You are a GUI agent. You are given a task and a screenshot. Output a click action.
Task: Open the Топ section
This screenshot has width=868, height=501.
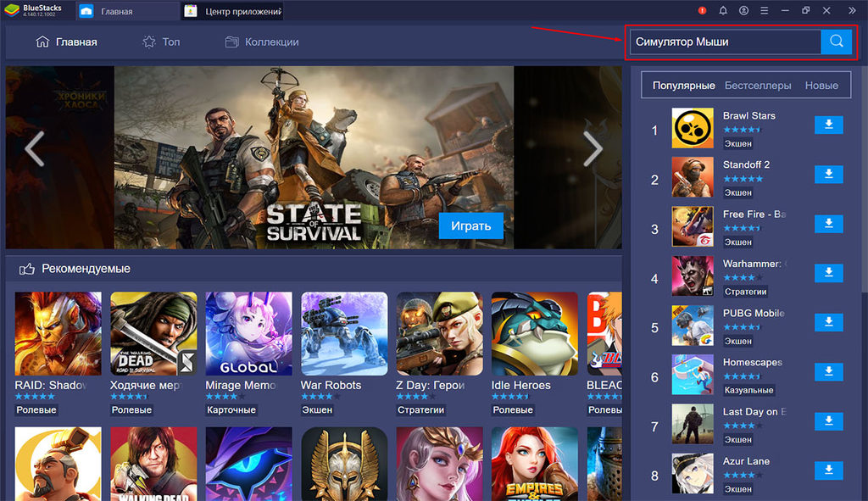pyautogui.click(x=161, y=42)
